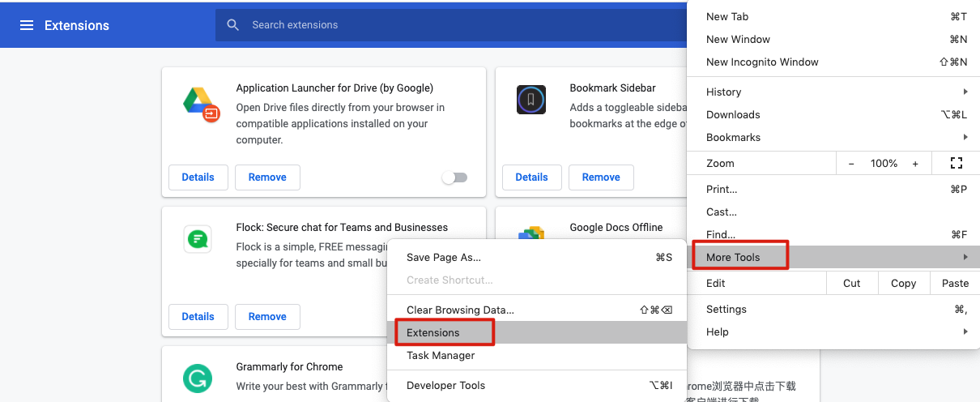Viewport: 980px width, 402px height.
Task: Remove the Bookmark Sidebar extension
Action: [601, 177]
